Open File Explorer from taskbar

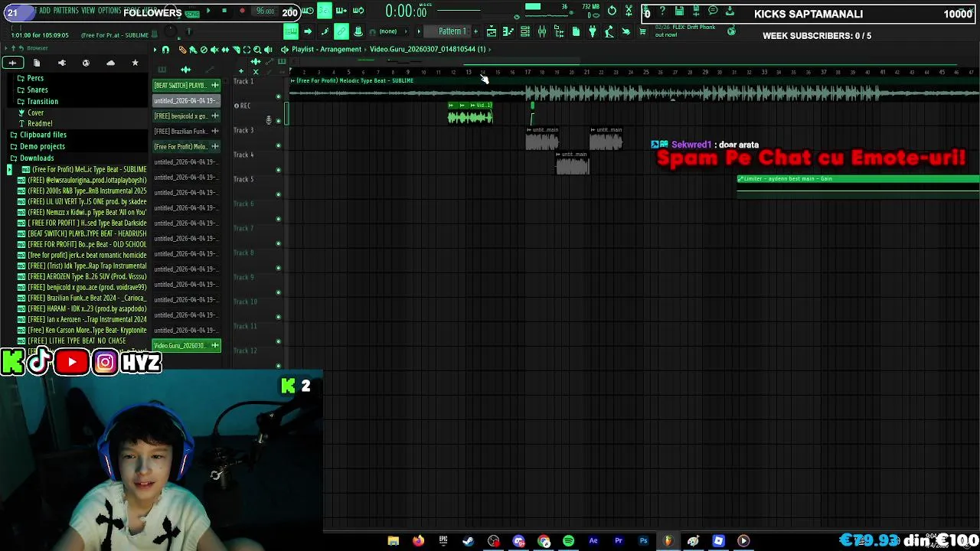393,541
